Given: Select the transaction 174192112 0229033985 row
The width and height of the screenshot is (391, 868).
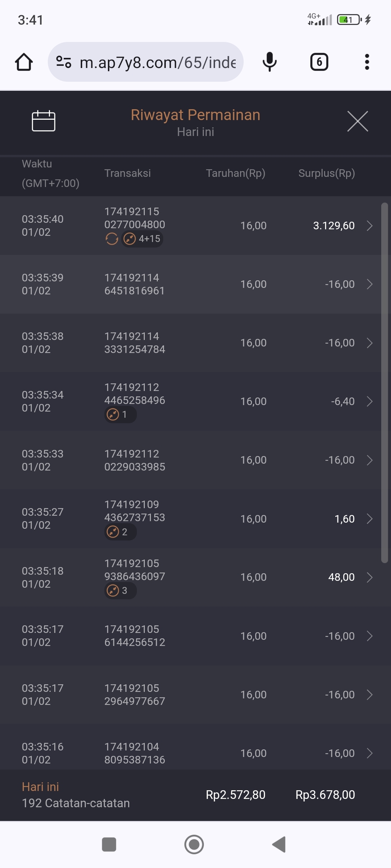Looking at the screenshot, I should [134, 460].
